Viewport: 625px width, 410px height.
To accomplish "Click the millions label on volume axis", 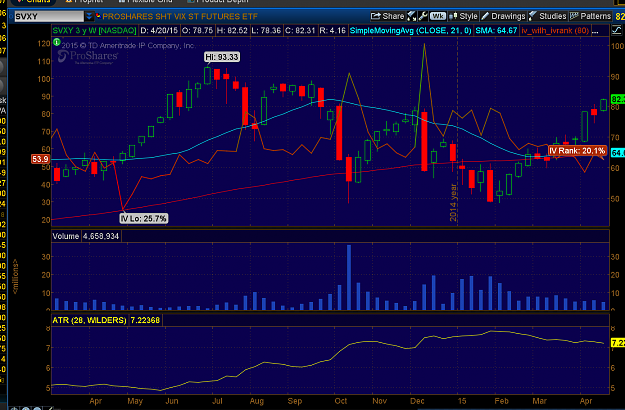I will 16,277.
